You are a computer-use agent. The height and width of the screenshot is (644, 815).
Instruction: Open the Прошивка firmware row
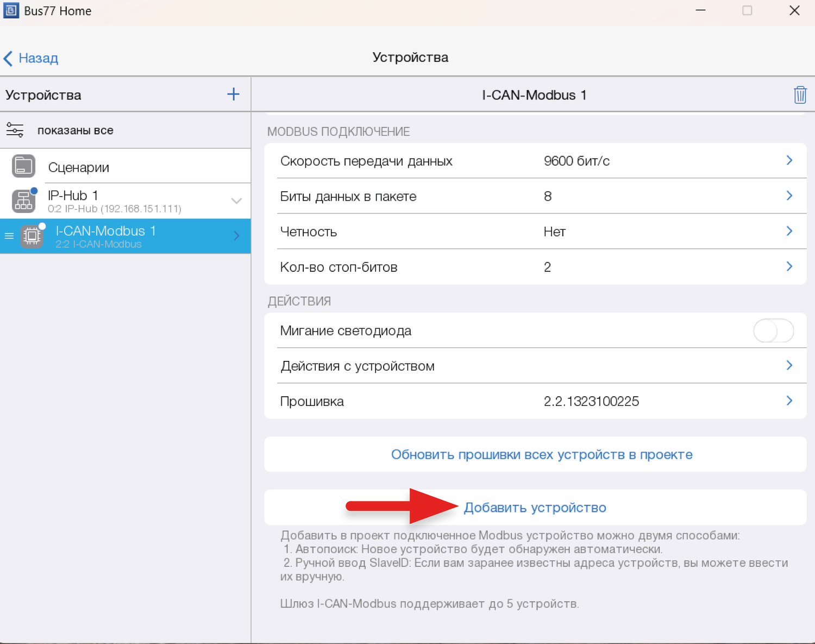pos(535,401)
